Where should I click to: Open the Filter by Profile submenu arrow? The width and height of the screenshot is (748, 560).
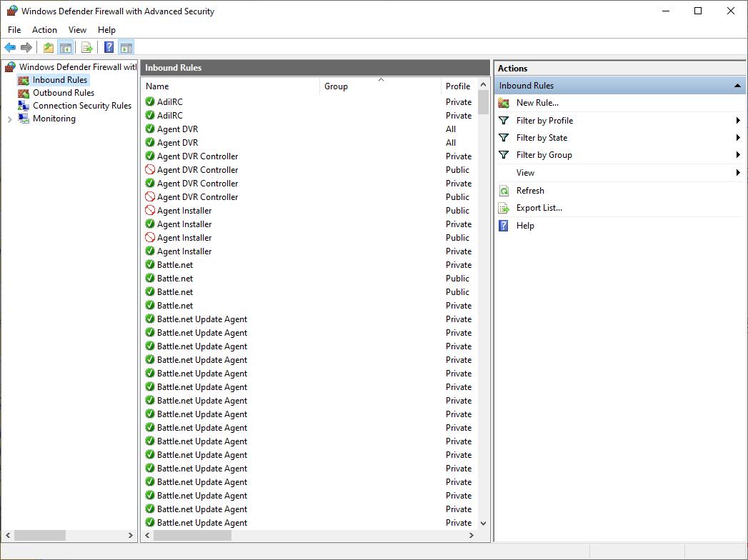coord(738,121)
